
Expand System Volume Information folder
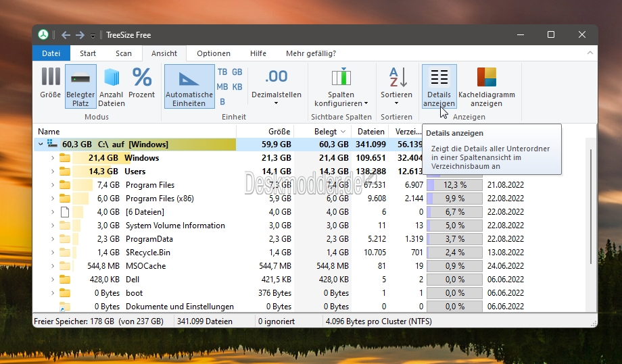pos(53,226)
